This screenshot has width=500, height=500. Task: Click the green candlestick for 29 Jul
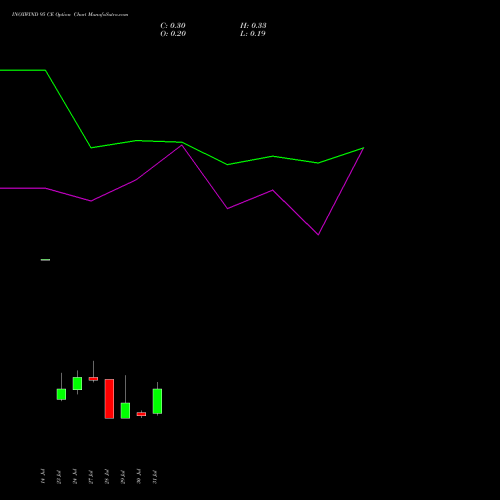(x=125, y=411)
